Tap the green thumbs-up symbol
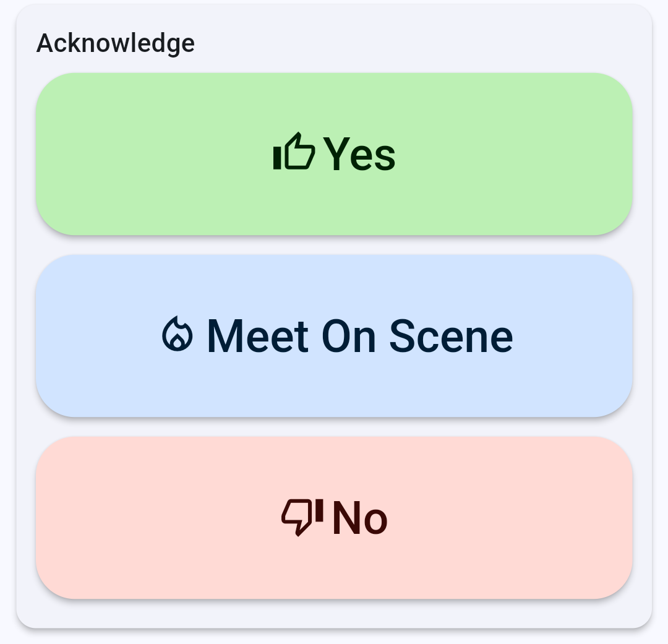Screen dimensions: 668x644 (x=294, y=152)
